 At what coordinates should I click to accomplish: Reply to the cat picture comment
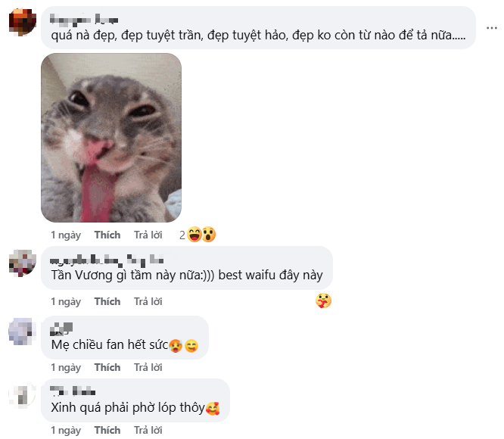click(x=148, y=235)
